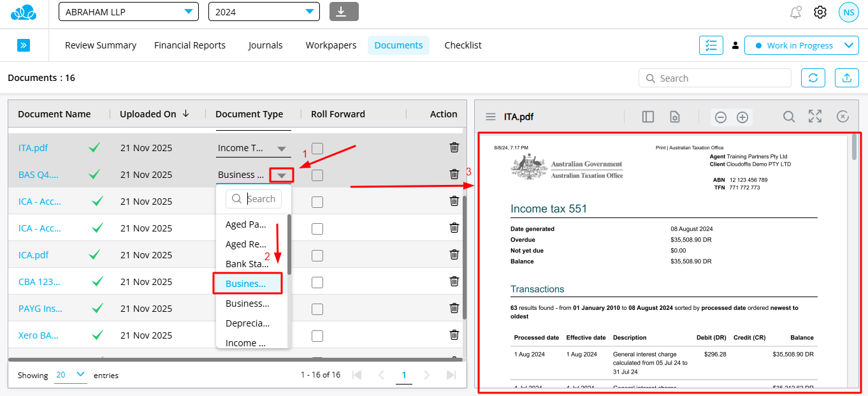
Task: Open the Financial Reports tab
Action: 190,45
